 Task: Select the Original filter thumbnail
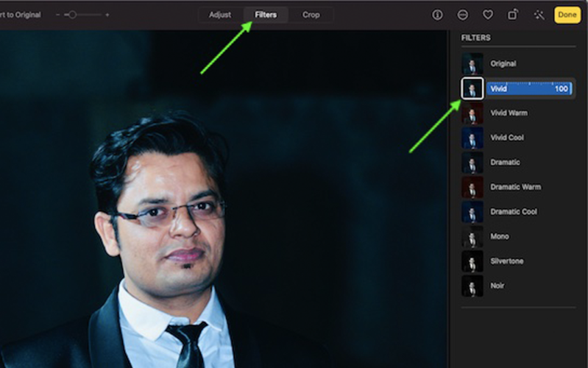click(x=472, y=64)
